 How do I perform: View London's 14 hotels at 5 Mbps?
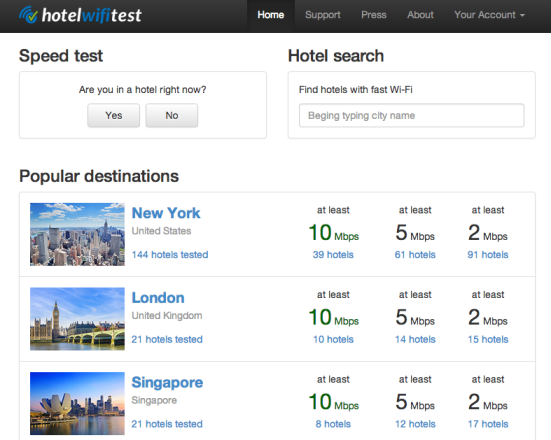(415, 339)
